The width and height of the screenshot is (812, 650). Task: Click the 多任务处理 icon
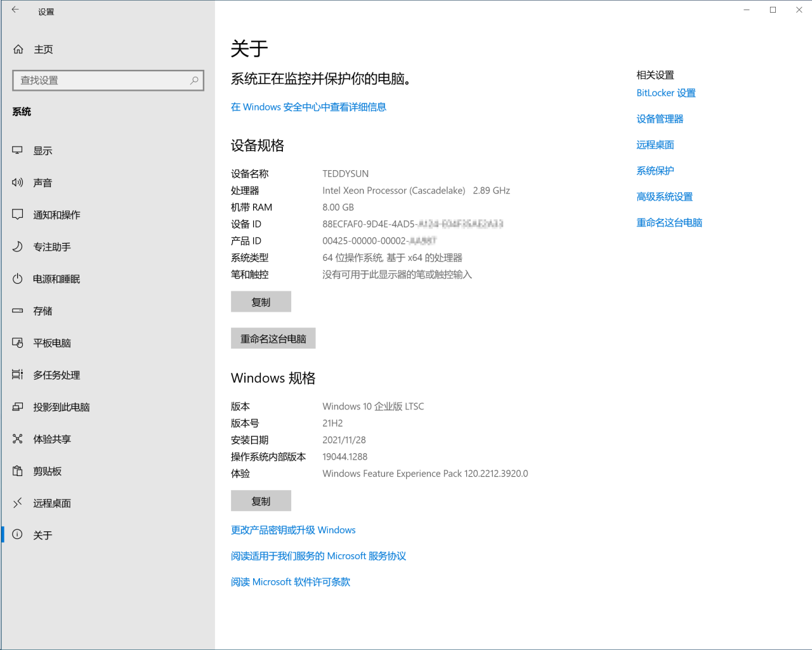(18, 375)
